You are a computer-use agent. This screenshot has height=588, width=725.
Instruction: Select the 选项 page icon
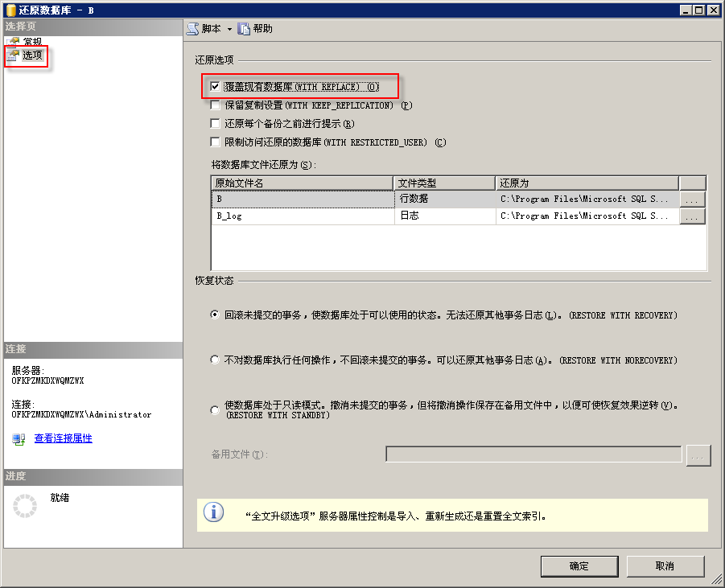(14, 56)
